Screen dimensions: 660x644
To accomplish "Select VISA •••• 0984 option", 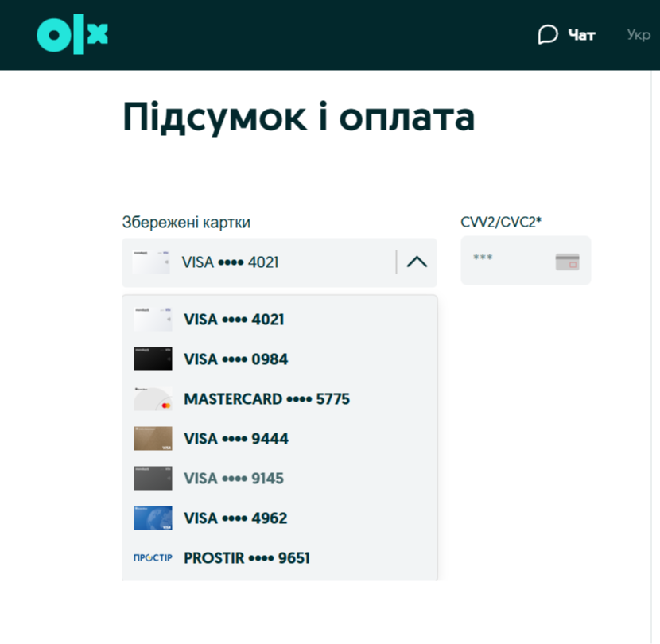I will tap(279, 359).
